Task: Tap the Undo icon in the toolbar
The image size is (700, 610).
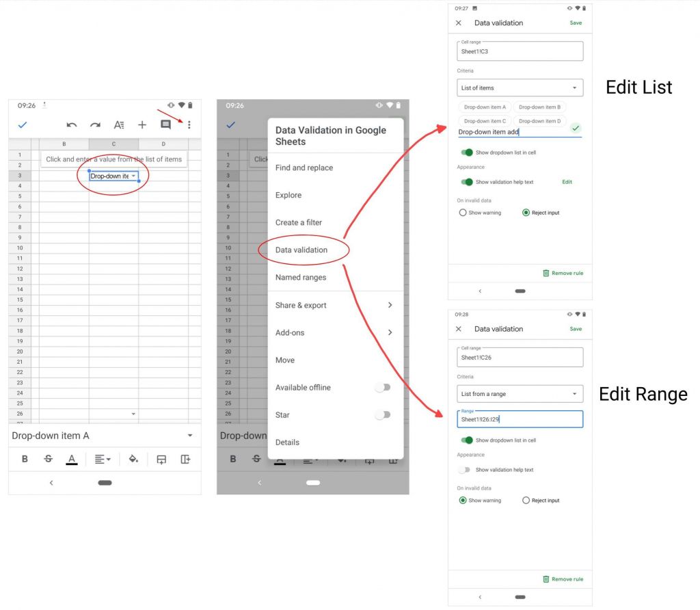Action: coord(72,125)
